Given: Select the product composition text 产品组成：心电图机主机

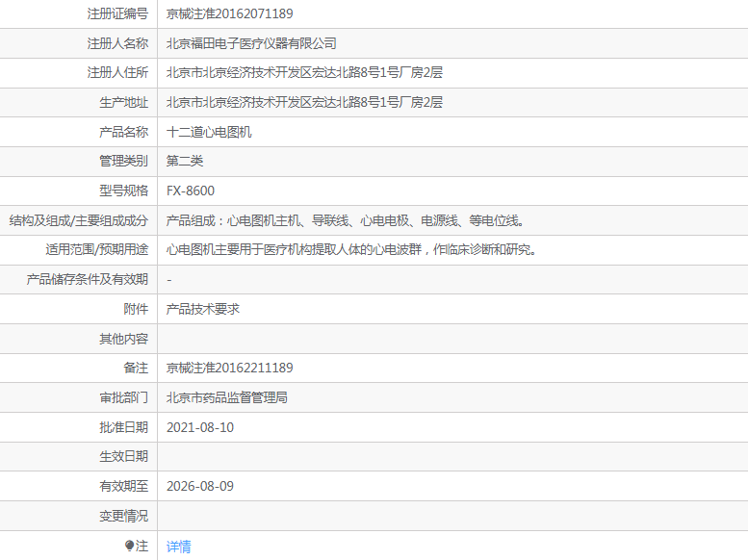Looking at the screenshot, I should 233,221.
